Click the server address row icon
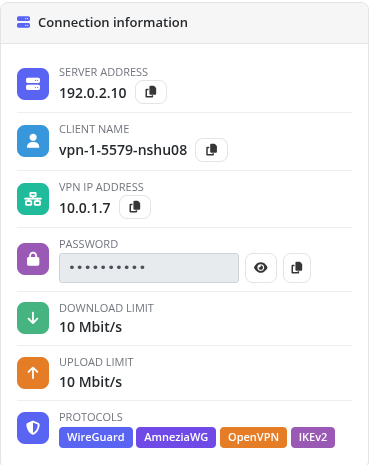The height and width of the screenshot is (465, 375). (33, 84)
